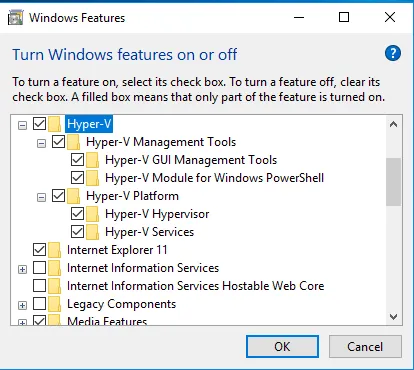Uncheck Hyper-V Management Tools checkbox
The height and width of the screenshot is (370, 414).
click(58, 142)
